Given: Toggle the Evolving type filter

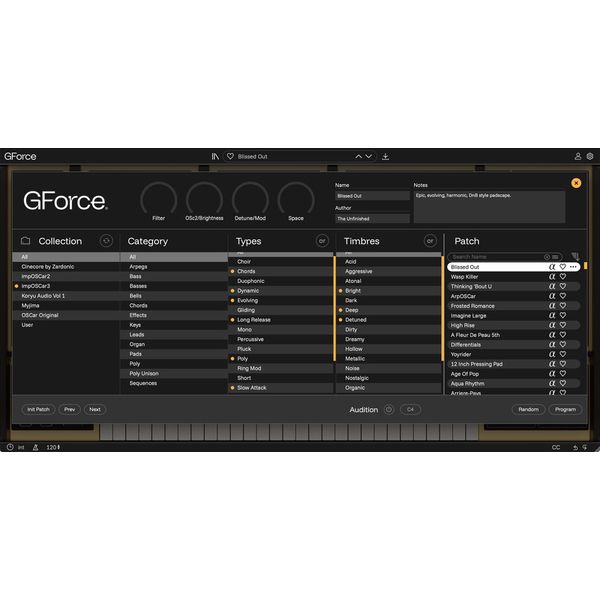Looking at the screenshot, I should point(281,300).
